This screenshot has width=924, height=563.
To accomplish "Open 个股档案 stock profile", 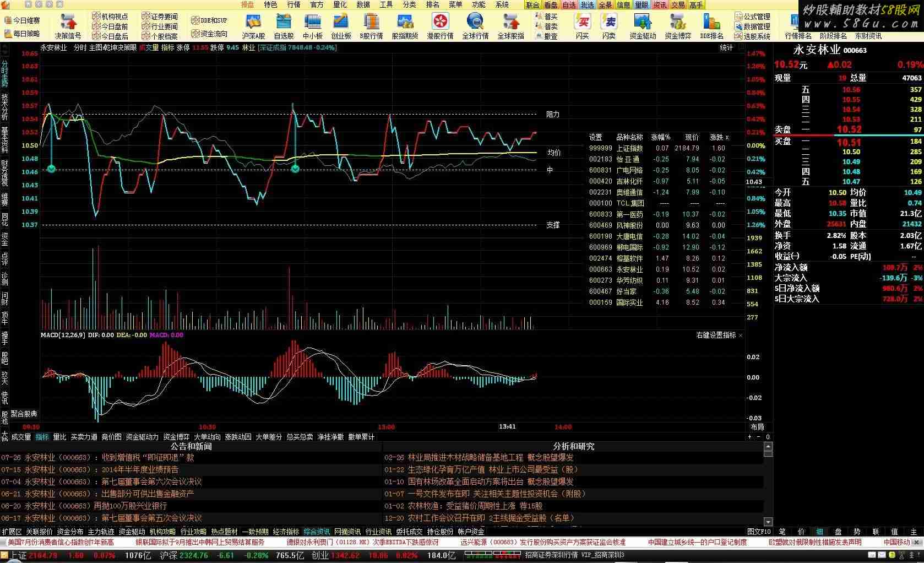I will click(x=160, y=36).
